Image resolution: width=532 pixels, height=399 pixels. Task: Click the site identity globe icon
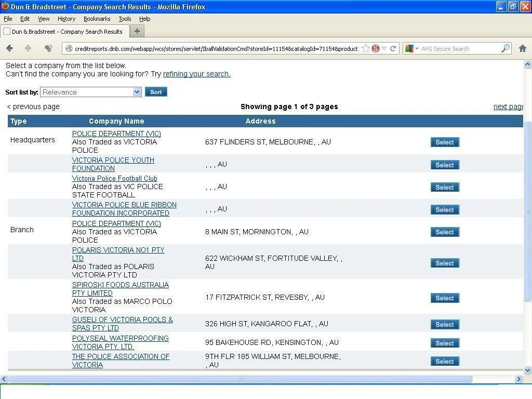point(69,48)
